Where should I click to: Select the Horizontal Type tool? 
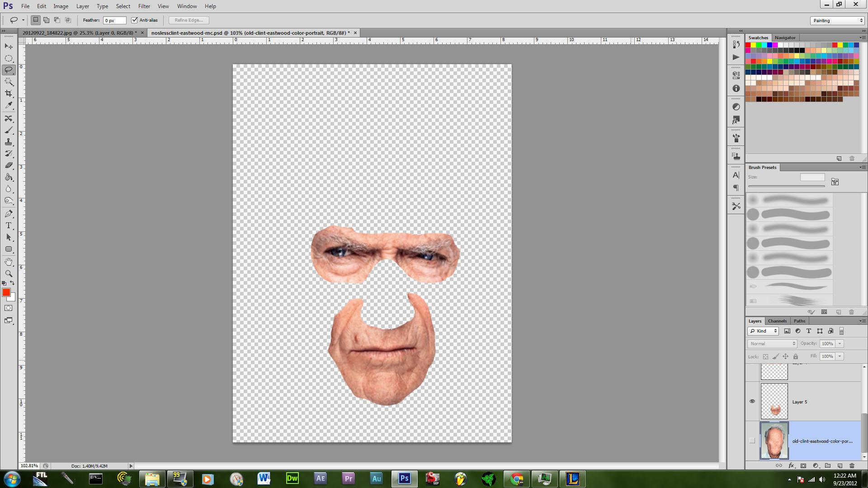pyautogui.click(x=9, y=225)
